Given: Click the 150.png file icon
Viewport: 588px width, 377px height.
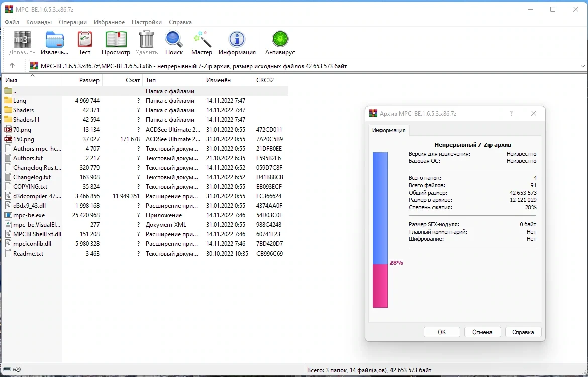Looking at the screenshot, I should 8,139.
